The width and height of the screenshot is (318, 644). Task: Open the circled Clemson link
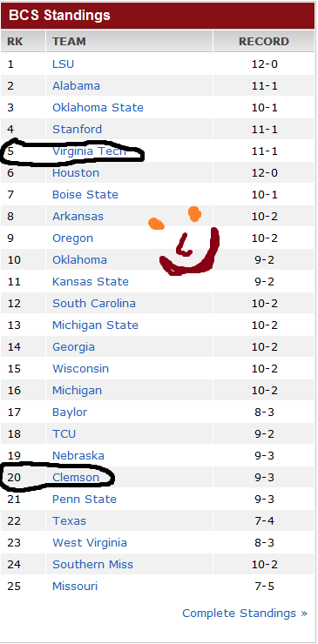coord(76,478)
